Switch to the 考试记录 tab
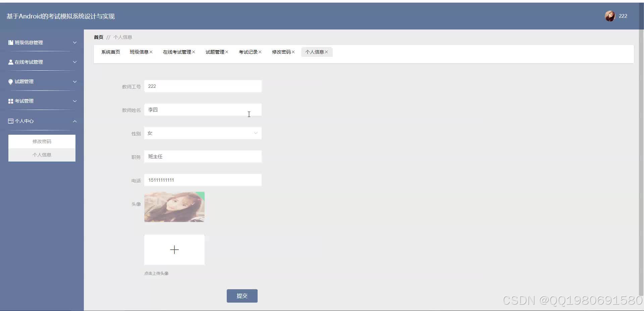The image size is (644, 311). [x=248, y=52]
